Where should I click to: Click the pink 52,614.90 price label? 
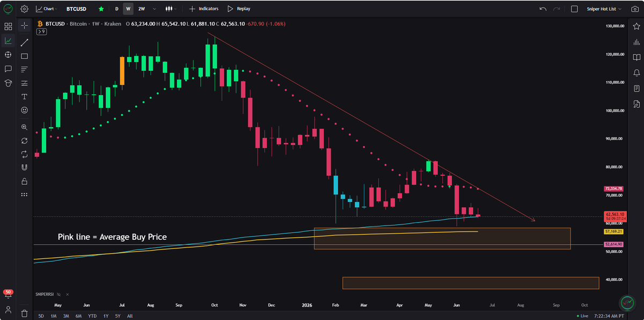pyautogui.click(x=613, y=244)
